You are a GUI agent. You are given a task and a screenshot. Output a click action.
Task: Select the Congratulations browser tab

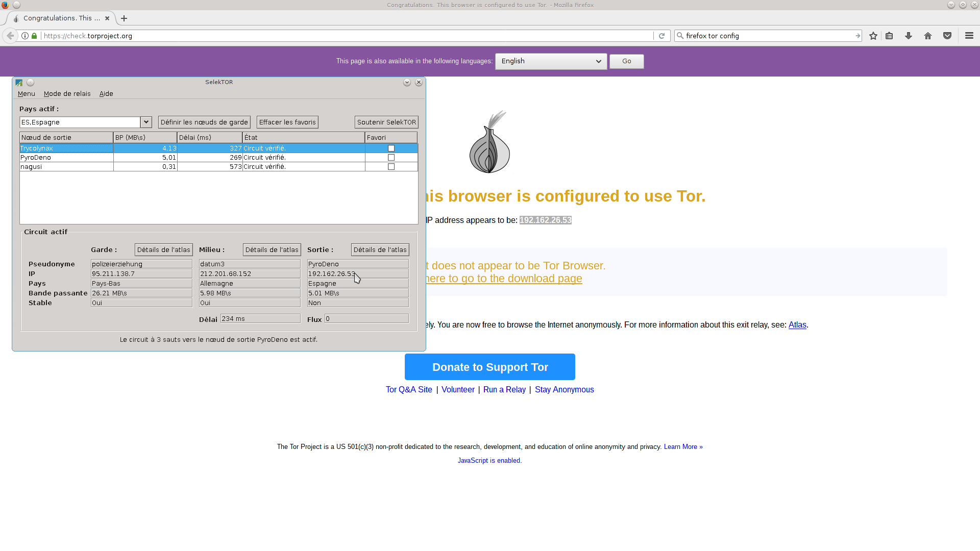pyautogui.click(x=61, y=18)
